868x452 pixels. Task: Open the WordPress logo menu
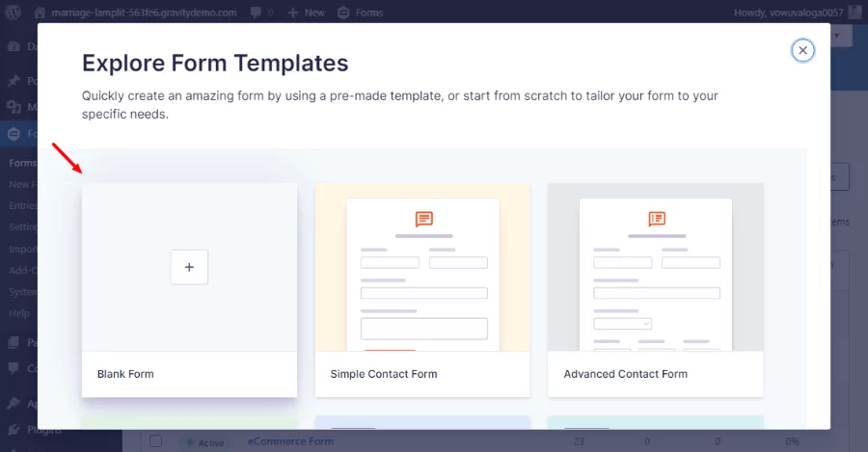14,13
